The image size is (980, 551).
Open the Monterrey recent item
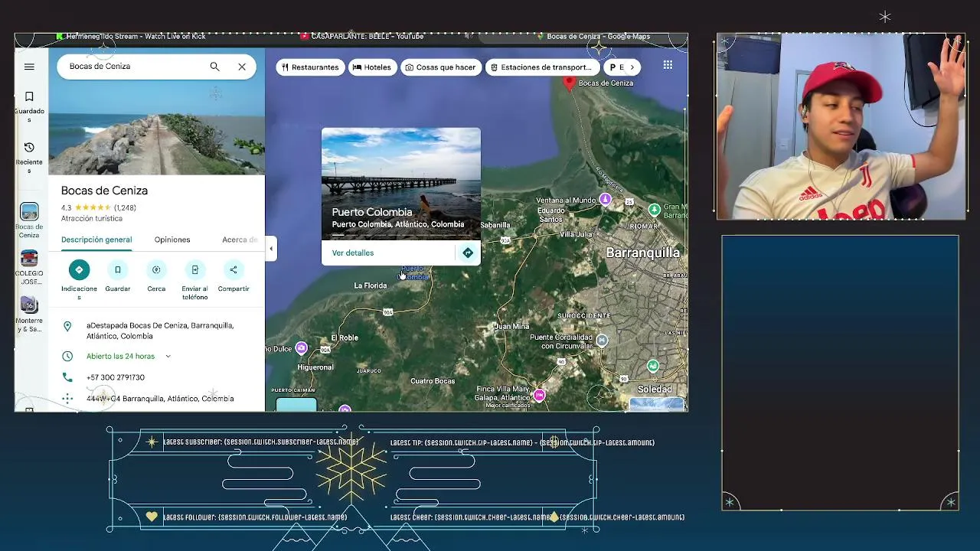29,315
